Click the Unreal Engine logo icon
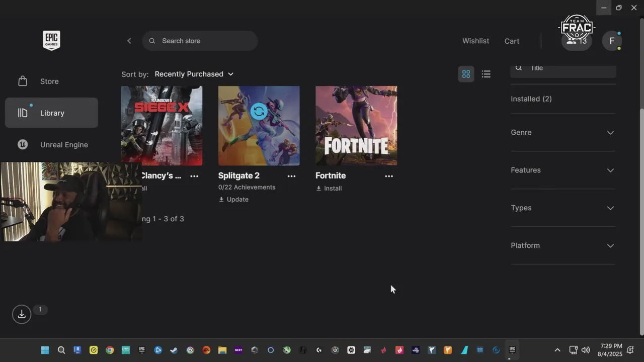The height and width of the screenshot is (362, 644). (x=23, y=144)
